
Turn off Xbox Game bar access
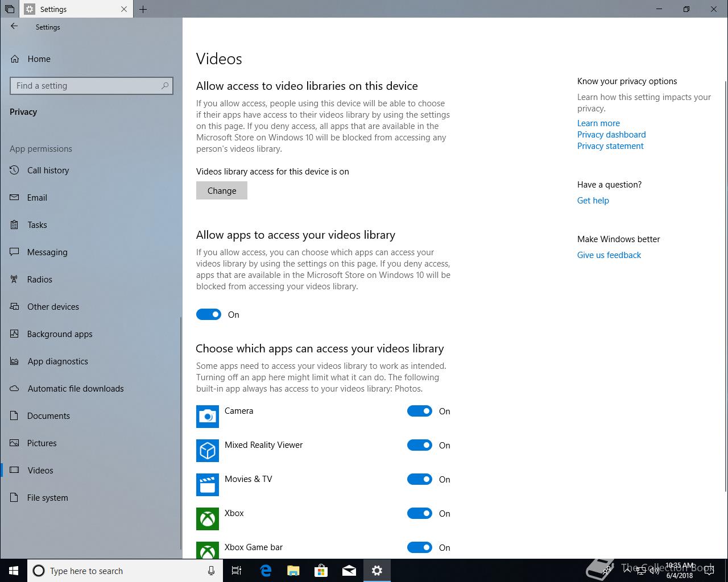click(x=420, y=547)
